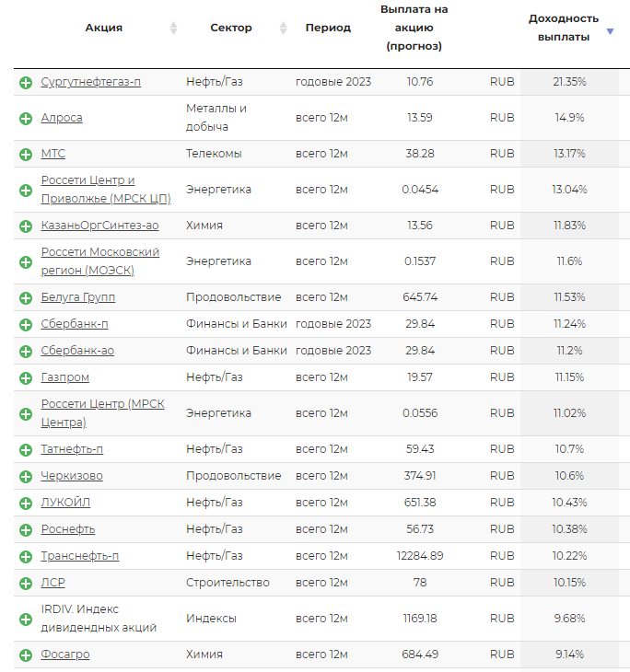Image resolution: width=630 pixels, height=672 pixels.
Task: Sort table by Акция column arrows
Action: coord(173,28)
